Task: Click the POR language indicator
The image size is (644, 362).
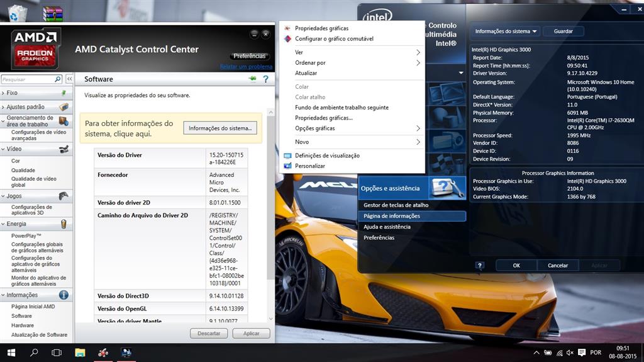Action: pos(596,353)
